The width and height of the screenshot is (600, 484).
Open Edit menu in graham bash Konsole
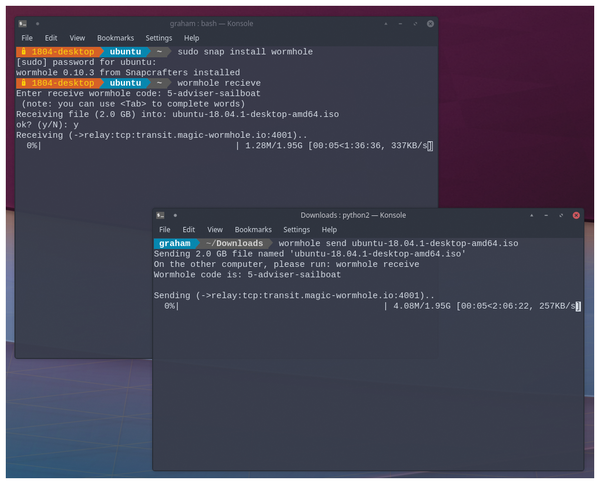pos(51,38)
